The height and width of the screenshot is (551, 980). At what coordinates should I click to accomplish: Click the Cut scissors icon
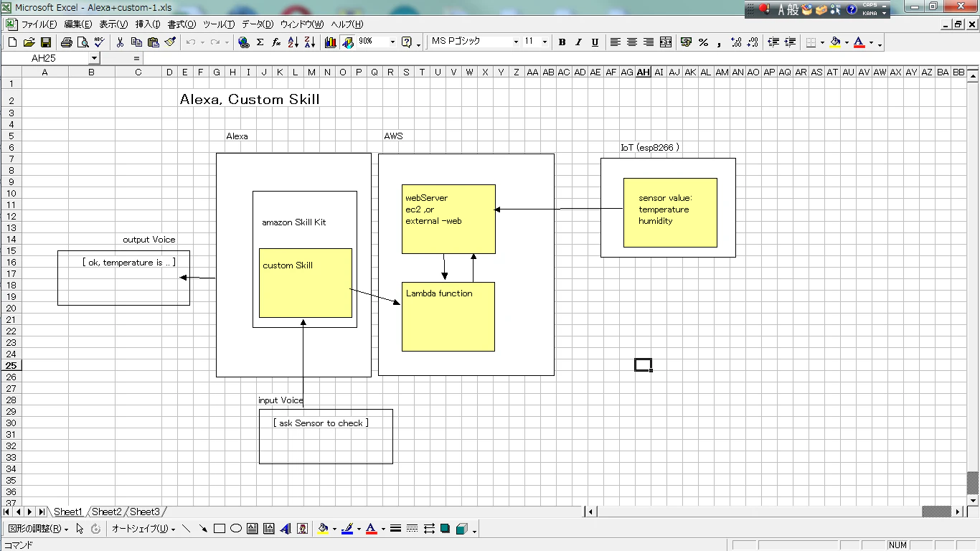click(121, 42)
